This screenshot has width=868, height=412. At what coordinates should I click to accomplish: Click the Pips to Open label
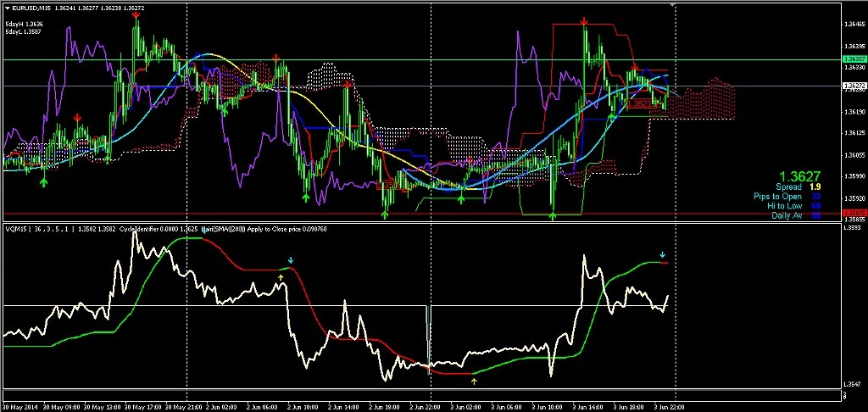point(777,197)
